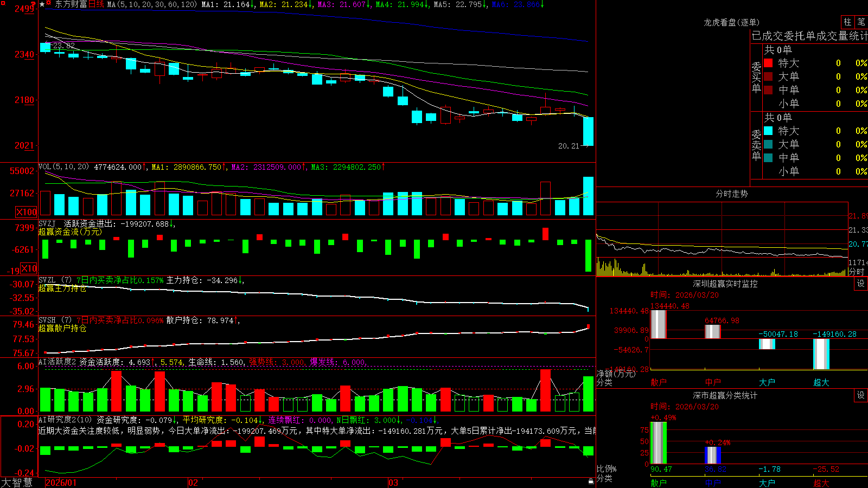
Task: Switch 龙虎看盘 to 笔 view
Action: pos(861,22)
